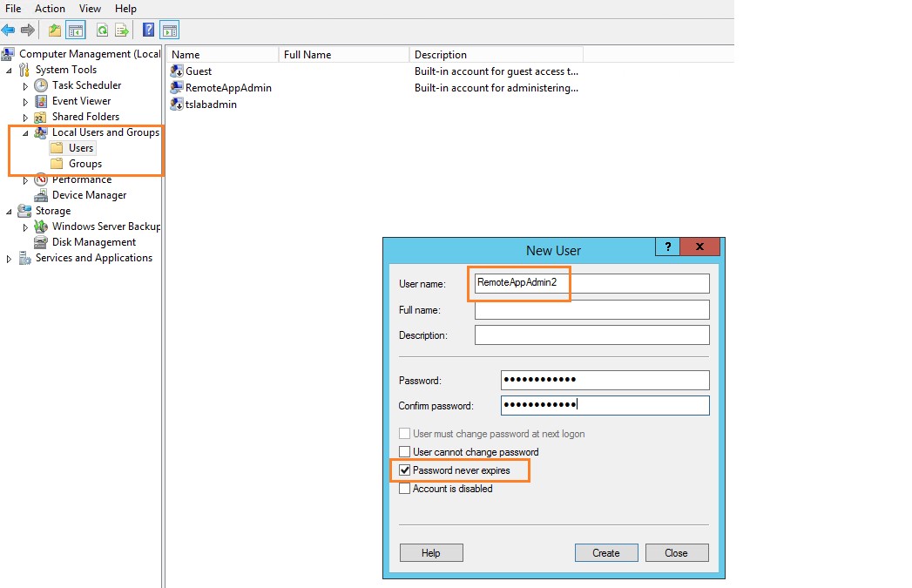This screenshot has height=588, width=912.
Task: Uncheck Password never expires
Action: pyautogui.click(x=404, y=470)
